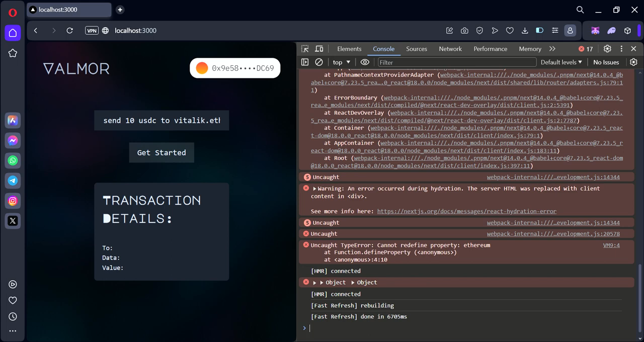Click the Get Started button

(162, 152)
